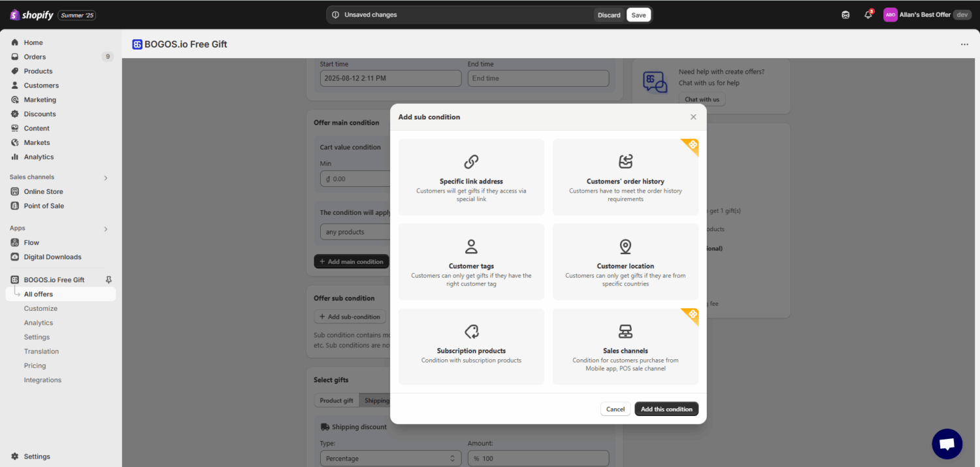The height and width of the screenshot is (467, 980).
Task: Open BOGOS Settings submenu item
Action: pos(37,337)
